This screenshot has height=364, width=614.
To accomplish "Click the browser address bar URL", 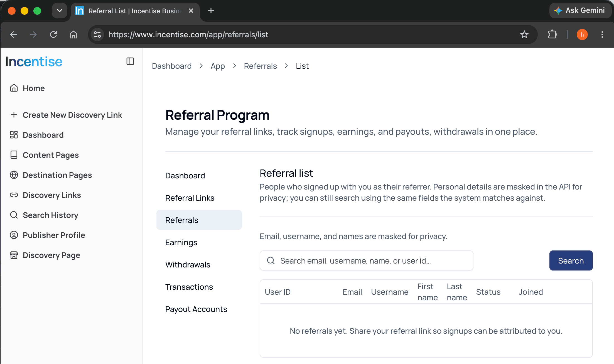I will tap(188, 35).
